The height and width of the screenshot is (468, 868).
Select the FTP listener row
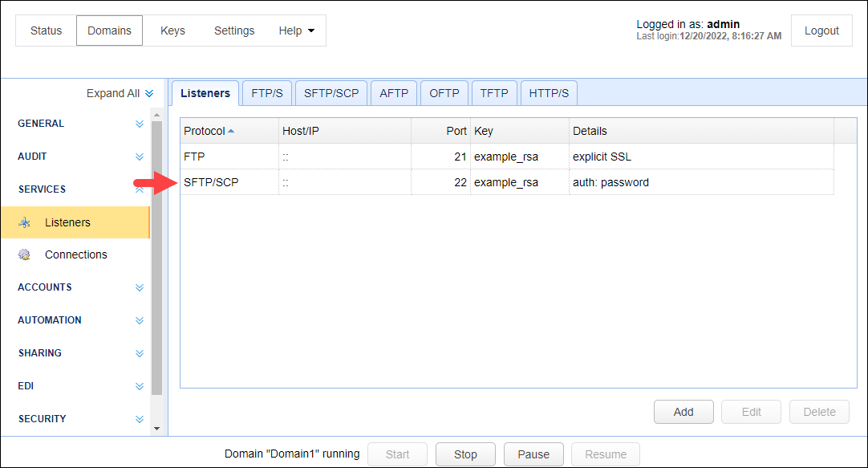click(x=507, y=157)
